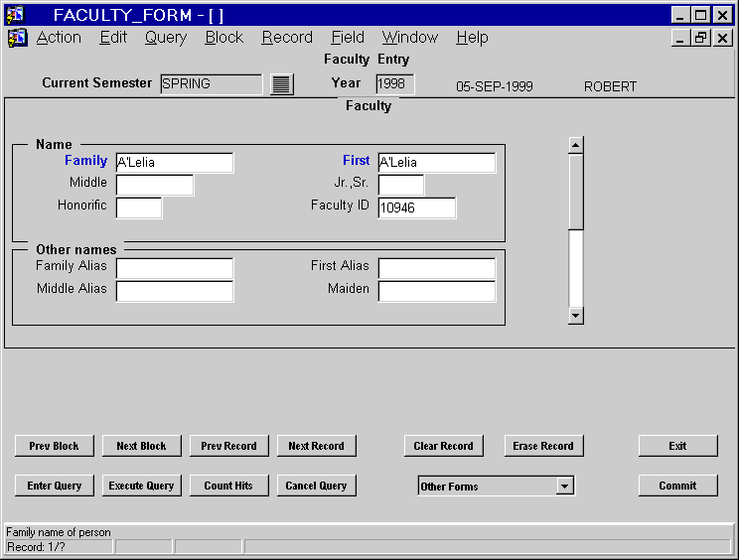This screenshot has height=560, width=739.
Task: Minimize the FACULTY_FORM main window
Action: point(679,15)
